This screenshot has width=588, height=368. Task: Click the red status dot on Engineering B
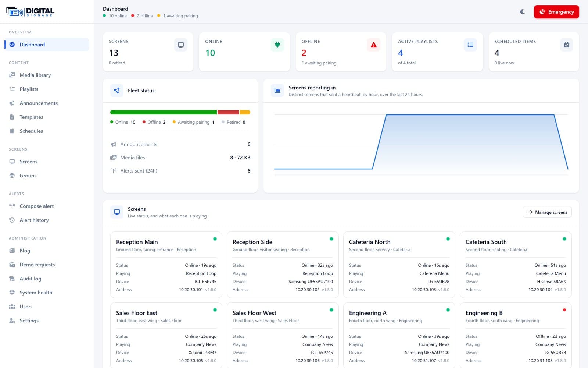[564, 310]
